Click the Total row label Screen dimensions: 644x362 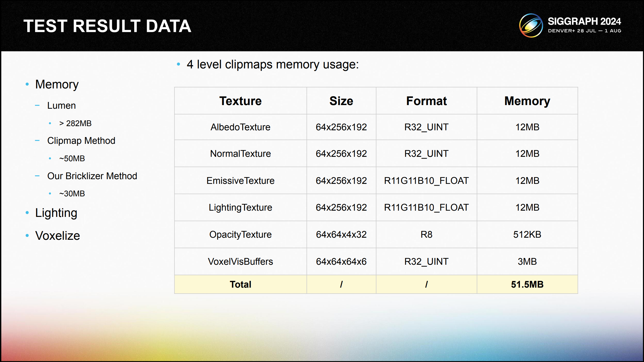pos(240,284)
